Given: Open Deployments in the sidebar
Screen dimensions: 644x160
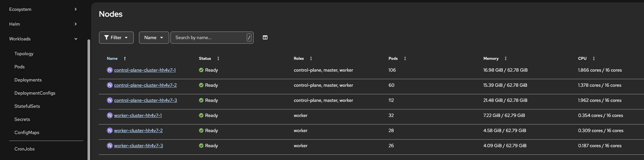Looking at the screenshot, I should (x=28, y=80).
